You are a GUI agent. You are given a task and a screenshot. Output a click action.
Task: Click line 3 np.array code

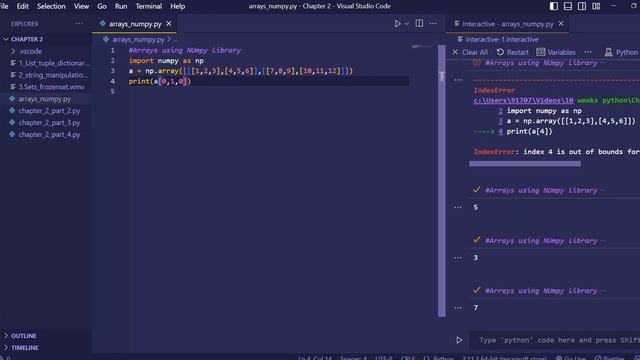click(x=240, y=71)
